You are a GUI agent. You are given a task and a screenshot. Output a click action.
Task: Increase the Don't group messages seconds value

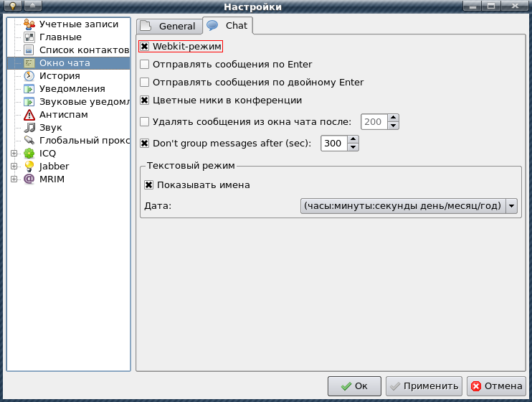(353, 139)
